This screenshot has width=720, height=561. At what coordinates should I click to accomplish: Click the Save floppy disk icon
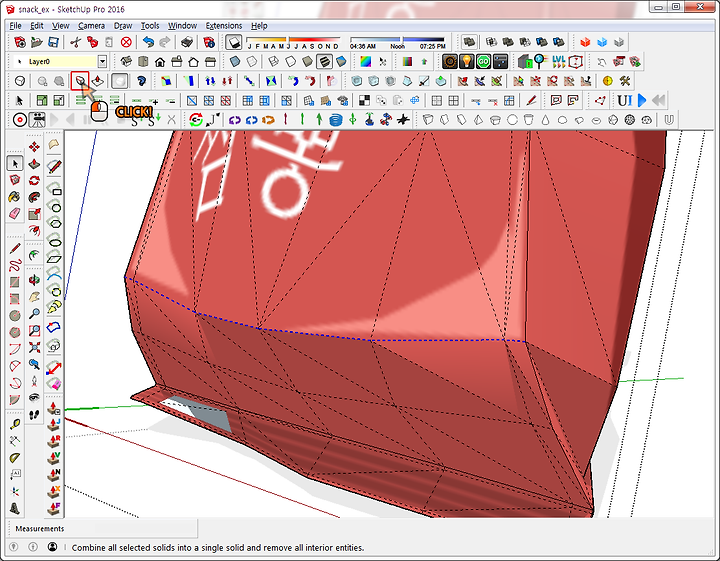pos(52,42)
